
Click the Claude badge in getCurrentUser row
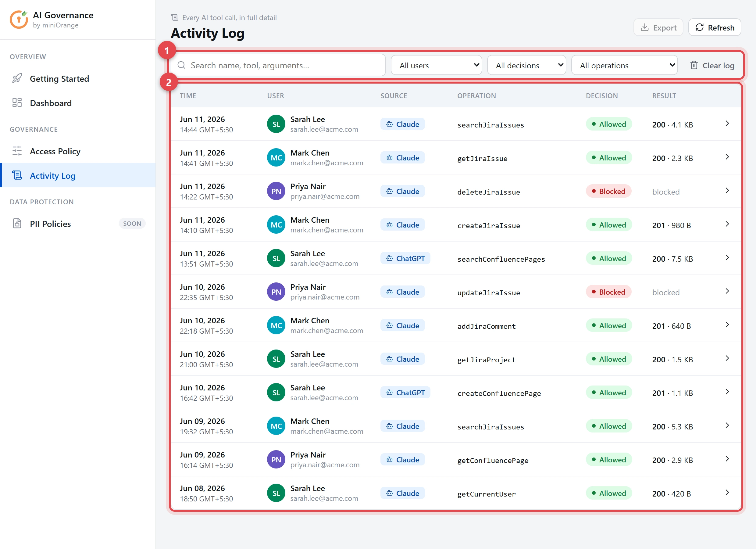pos(403,493)
